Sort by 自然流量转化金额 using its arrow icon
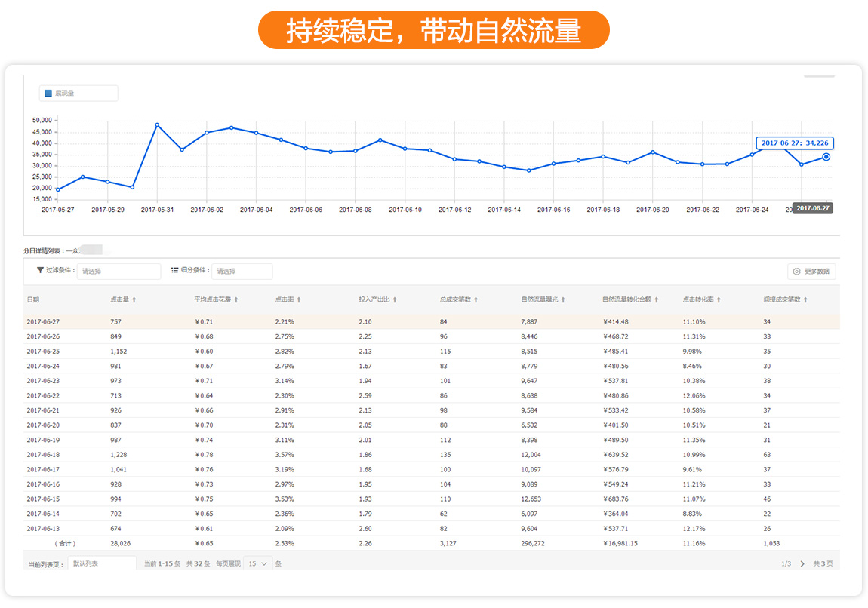The height and width of the screenshot is (608, 868). coord(657,299)
